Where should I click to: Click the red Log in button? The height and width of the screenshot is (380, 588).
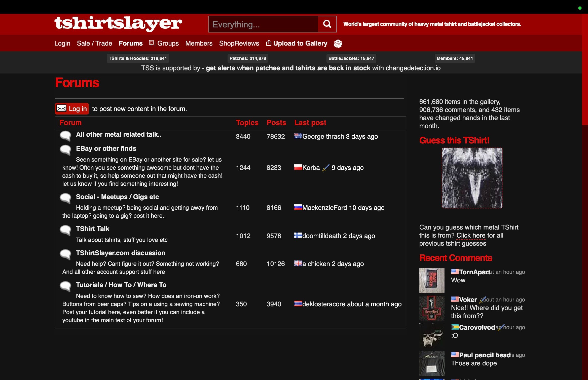(x=72, y=109)
